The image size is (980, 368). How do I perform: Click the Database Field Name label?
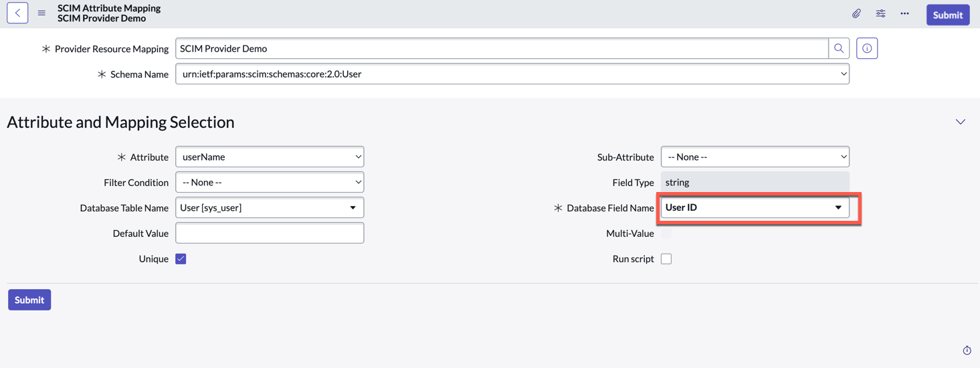tap(610, 208)
